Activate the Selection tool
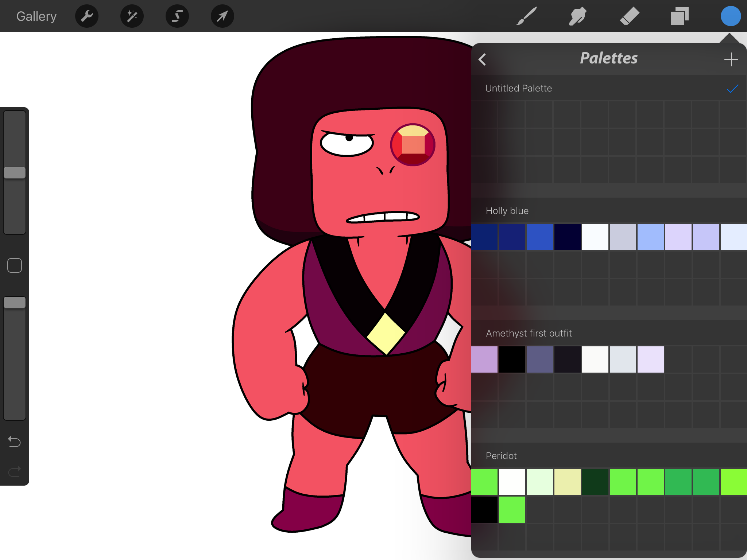 point(177,16)
